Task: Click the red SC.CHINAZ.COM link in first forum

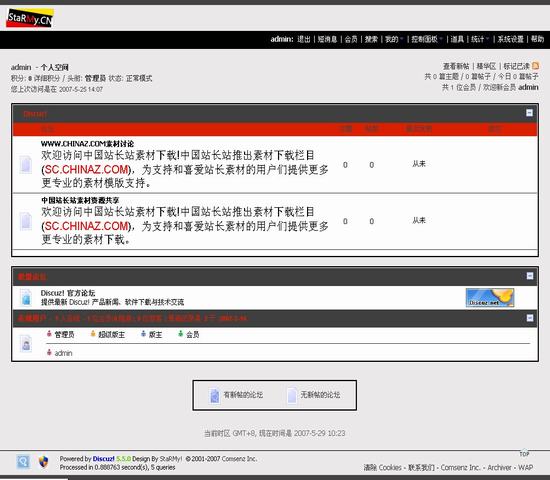Action: click(x=87, y=169)
